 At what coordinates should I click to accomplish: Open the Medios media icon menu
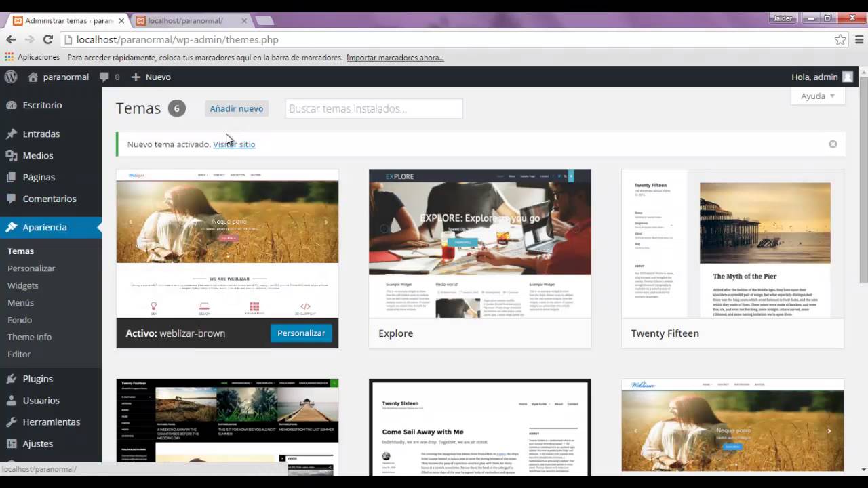click(38, 155)
